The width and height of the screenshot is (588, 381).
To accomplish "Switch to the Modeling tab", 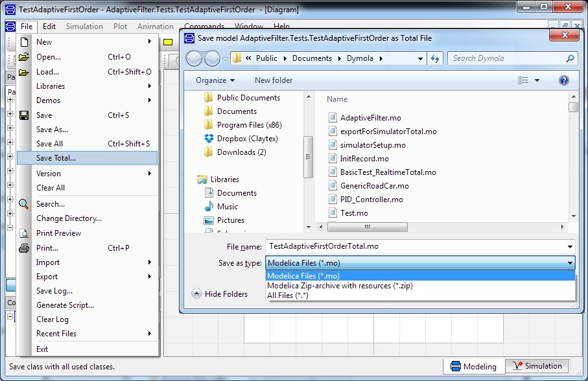I will point(474,366).
